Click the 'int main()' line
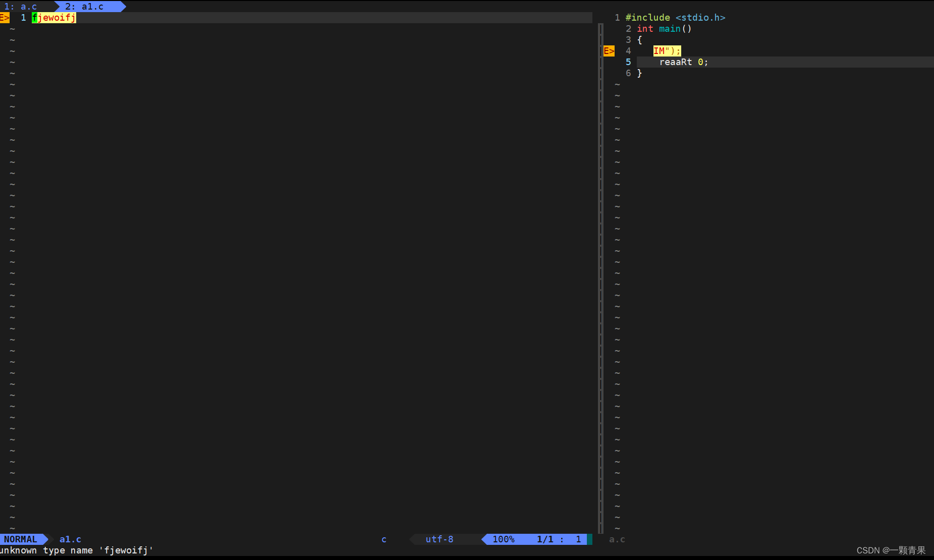 tap(664, 29)
